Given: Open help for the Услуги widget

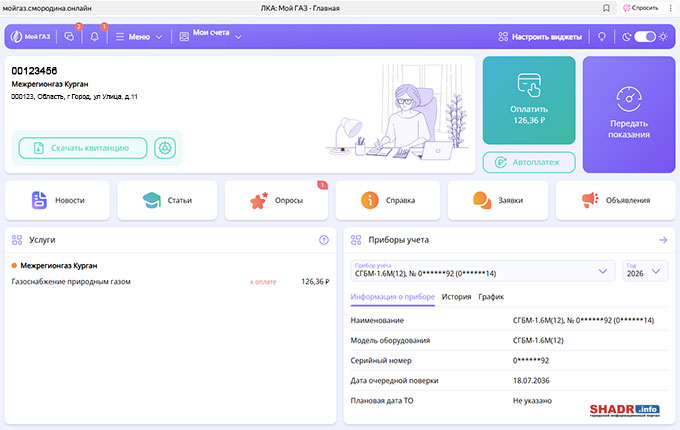Looking at the screenshot, I should pos(323,240).
